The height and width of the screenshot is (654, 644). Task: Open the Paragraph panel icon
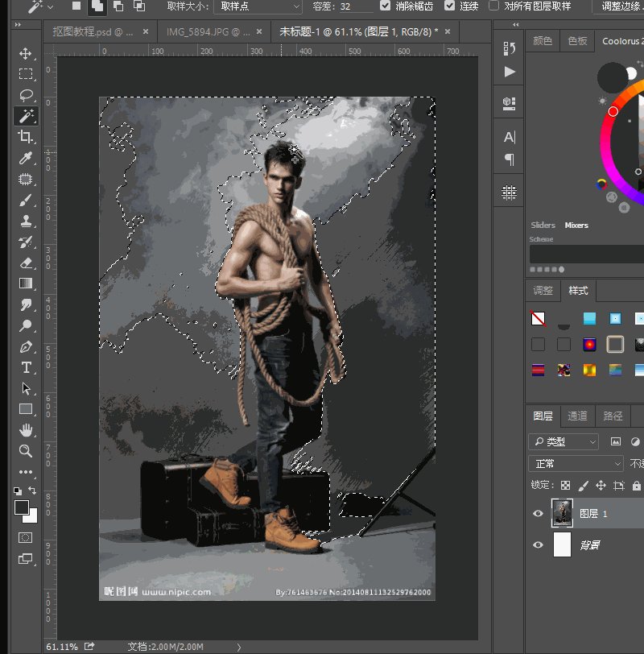coord(509,159)
